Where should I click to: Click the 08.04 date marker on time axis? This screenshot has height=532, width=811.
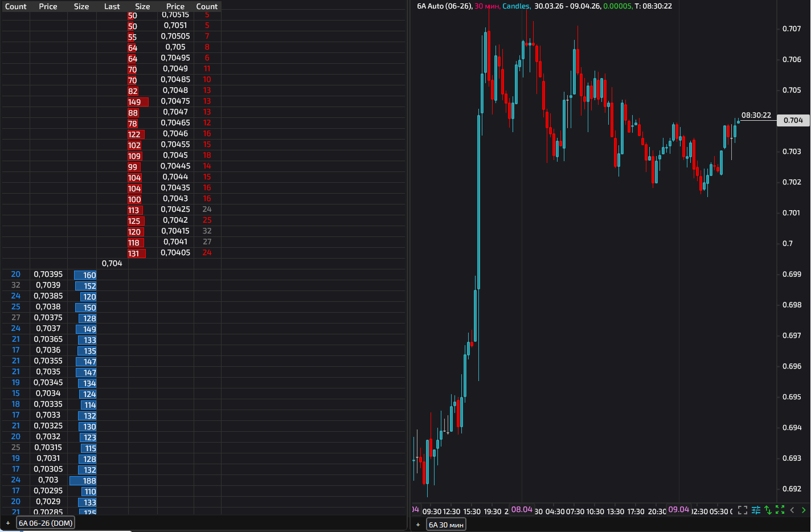pos(522,510)
